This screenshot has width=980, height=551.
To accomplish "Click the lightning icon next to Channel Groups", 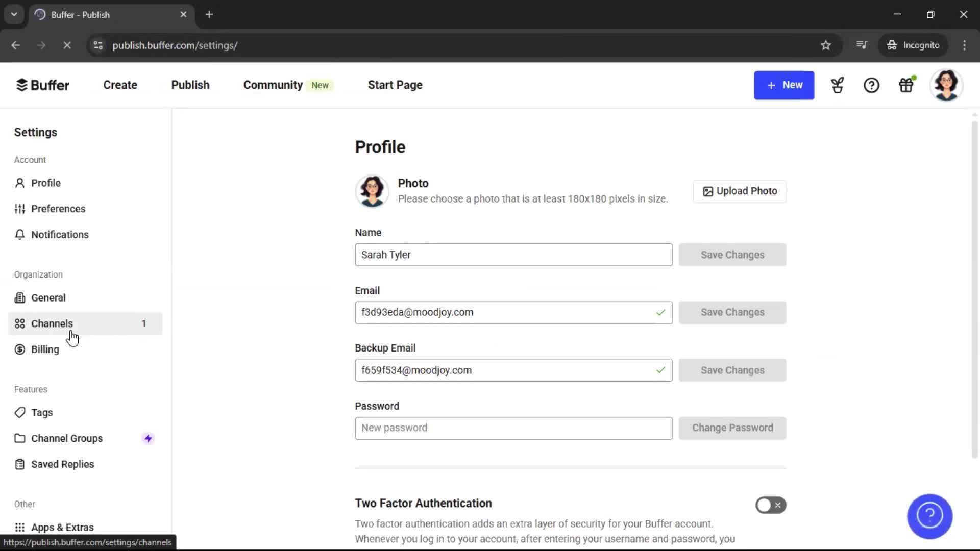I will click(x=148, y=438).
